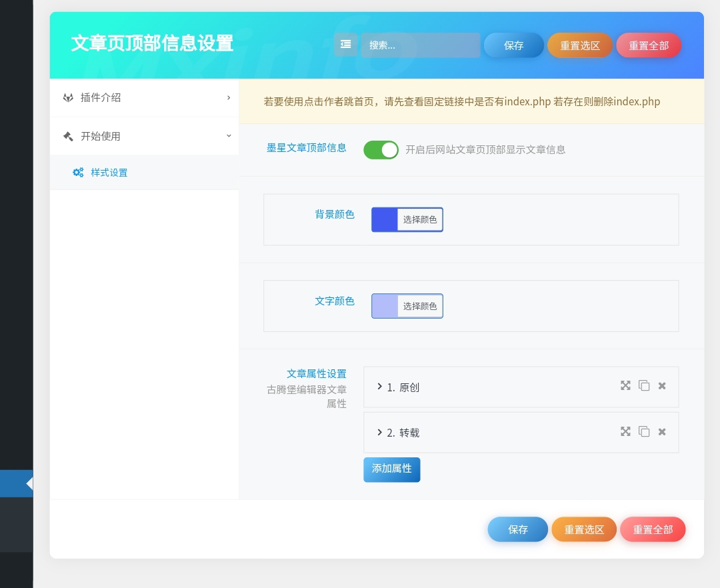This screenshot has width=720, height=588.
Task: Click the blue 背景颜色 color swatch
Action: click(384, 219)
